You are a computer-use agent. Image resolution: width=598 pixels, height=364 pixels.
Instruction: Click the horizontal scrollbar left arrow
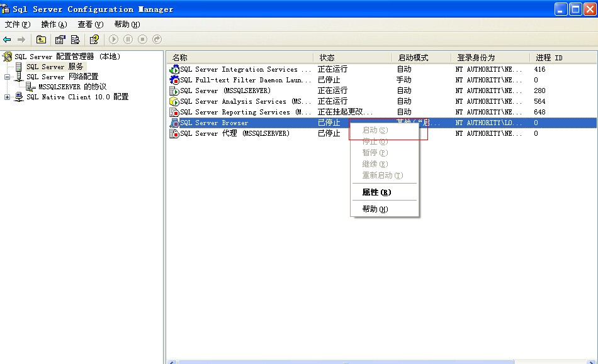point(172,361)
